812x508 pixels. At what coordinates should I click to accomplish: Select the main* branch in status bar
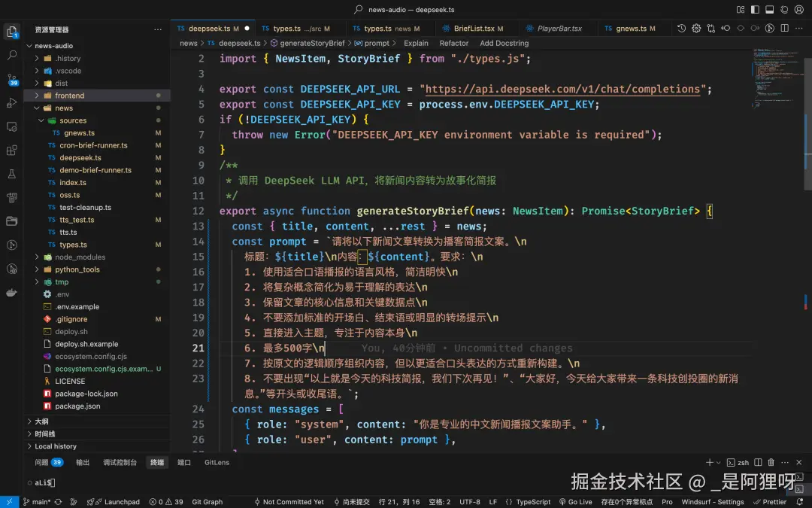[x=36, y=502]
